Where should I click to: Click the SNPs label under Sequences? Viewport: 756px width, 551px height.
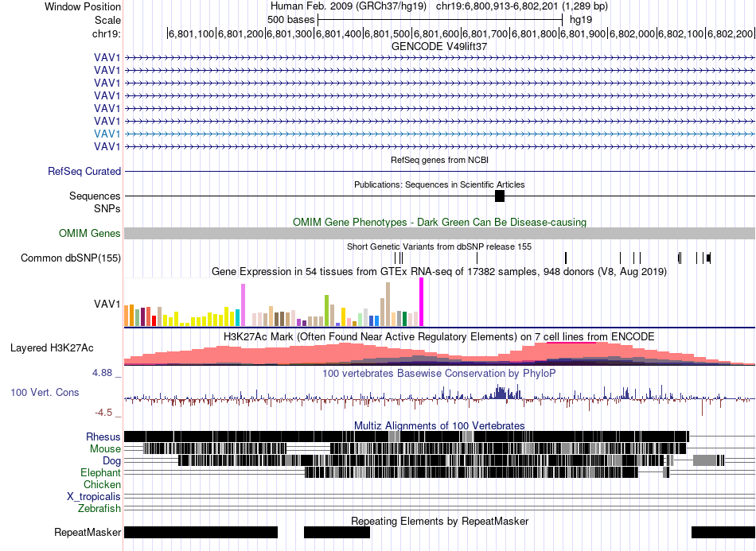(x=107, y=209)
